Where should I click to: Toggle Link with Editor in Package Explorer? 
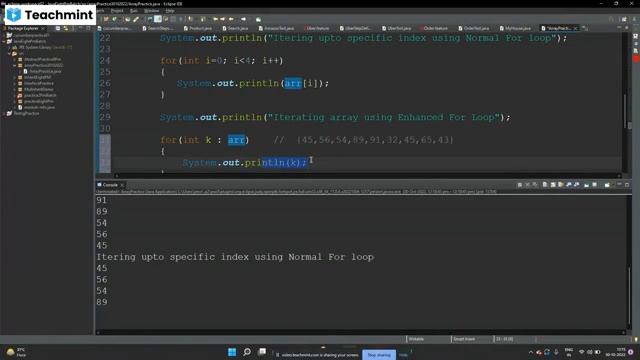[65, 28]
